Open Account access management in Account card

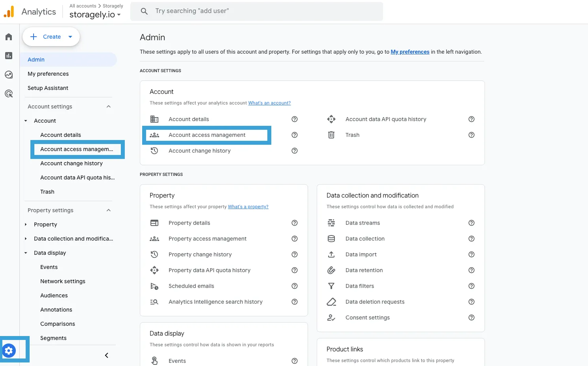tap(207, 135)
